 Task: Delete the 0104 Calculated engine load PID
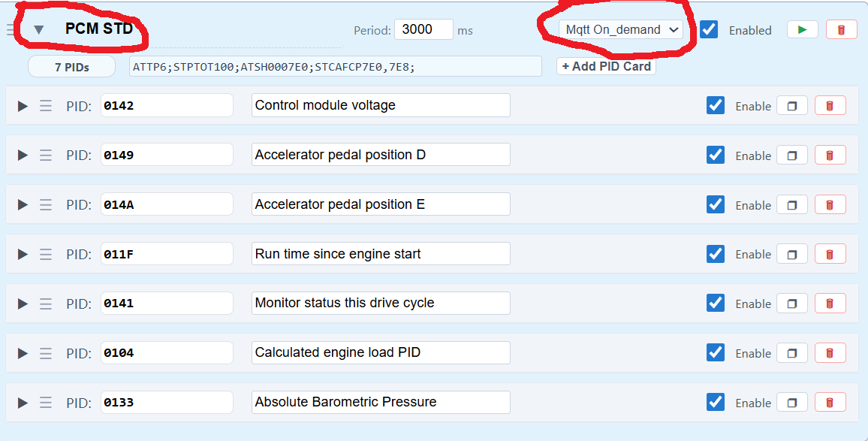[x=830, y=353]
